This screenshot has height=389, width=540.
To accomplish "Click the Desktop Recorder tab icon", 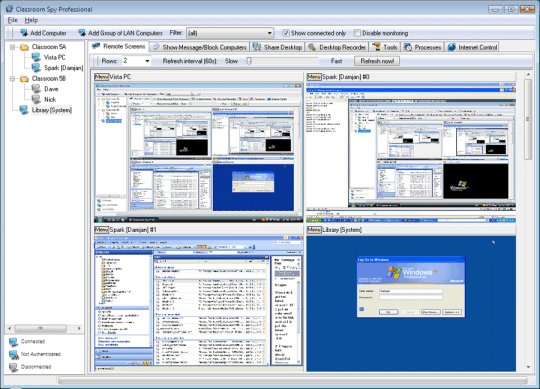I will click(312, 47).
